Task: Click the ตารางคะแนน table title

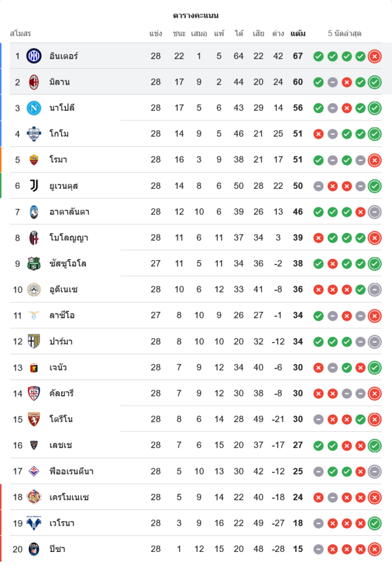Action: tap(196, 15)
